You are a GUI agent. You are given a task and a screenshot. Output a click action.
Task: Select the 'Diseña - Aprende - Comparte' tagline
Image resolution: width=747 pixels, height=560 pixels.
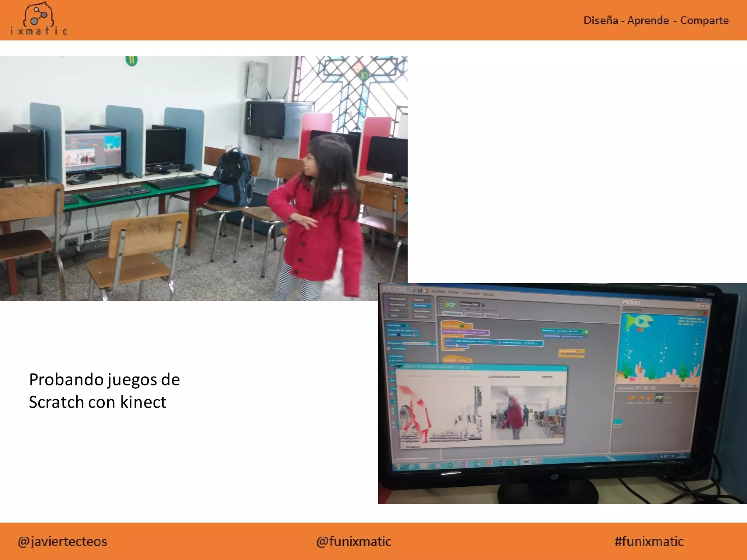[656, 20]
